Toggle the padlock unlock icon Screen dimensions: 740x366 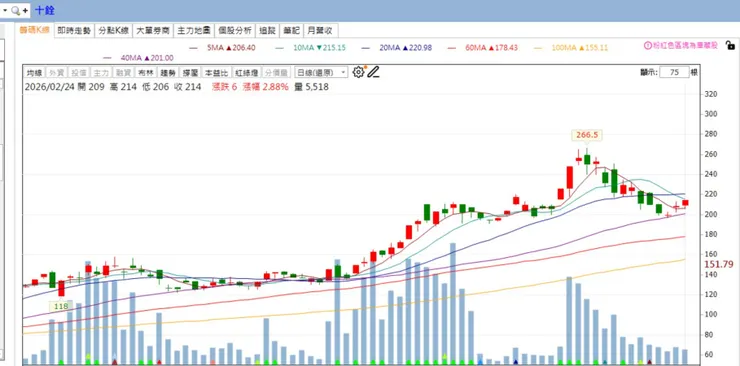pos(730,45)
